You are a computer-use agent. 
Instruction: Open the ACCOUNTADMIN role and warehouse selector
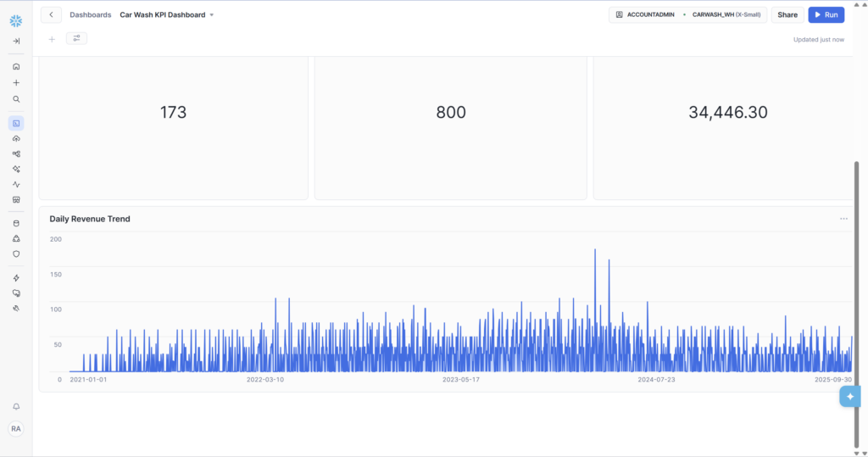pos(688,14)
